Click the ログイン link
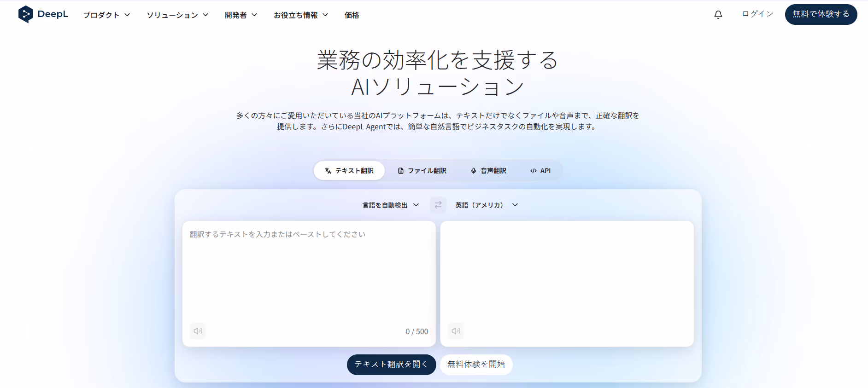 click(x=757, y=14)
